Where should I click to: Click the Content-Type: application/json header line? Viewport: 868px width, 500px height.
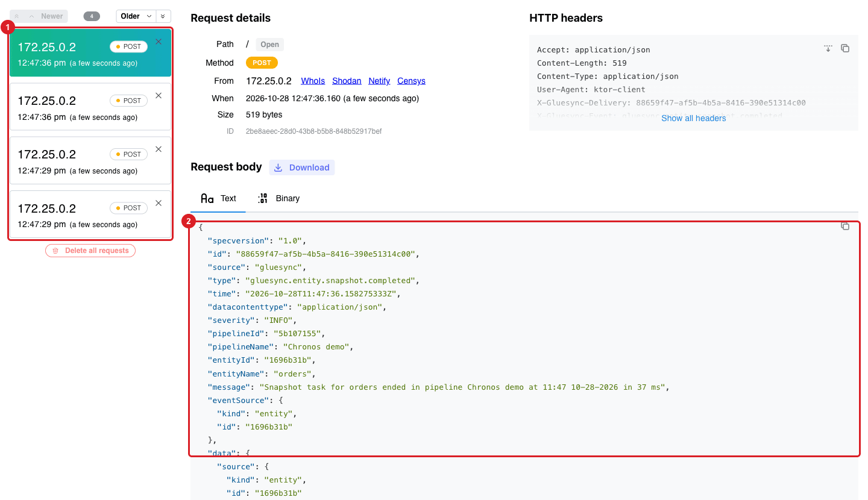pyautogui.click(x=608, y=77)
